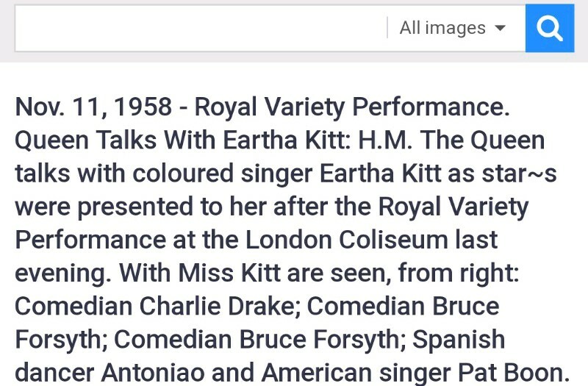Click the phrase With Miss Kitt

click(199, 273)
